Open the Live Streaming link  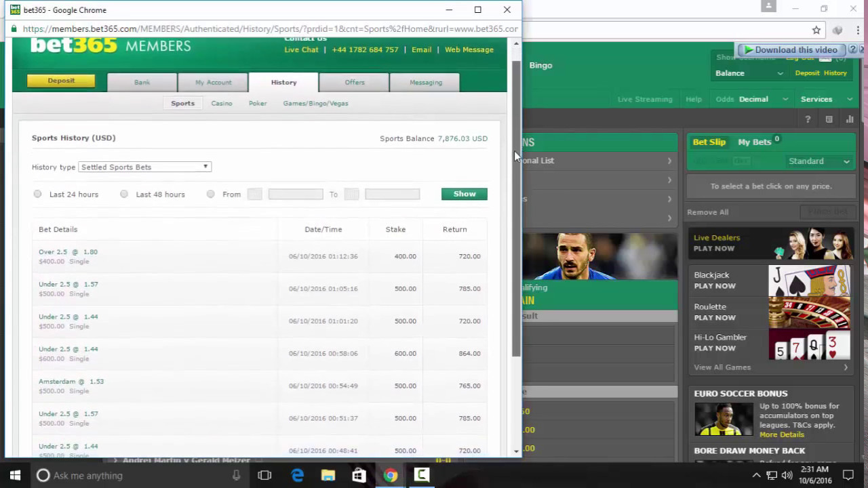645,99
